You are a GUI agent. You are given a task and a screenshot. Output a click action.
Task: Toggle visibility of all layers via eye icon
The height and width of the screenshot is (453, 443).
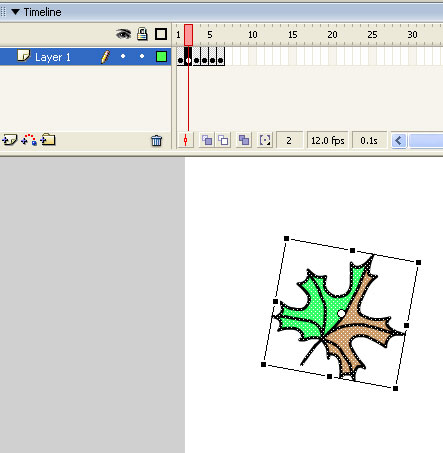coord(123,34)
